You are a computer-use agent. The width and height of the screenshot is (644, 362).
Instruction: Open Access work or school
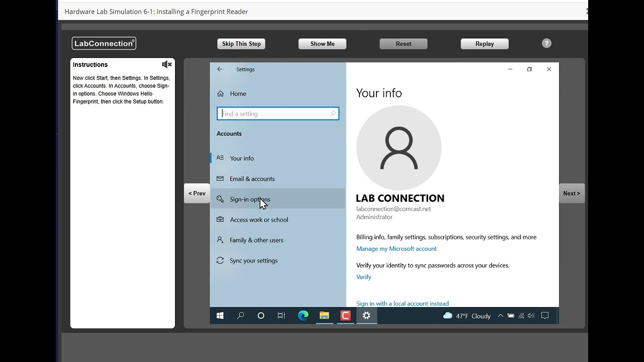point(278,220)
